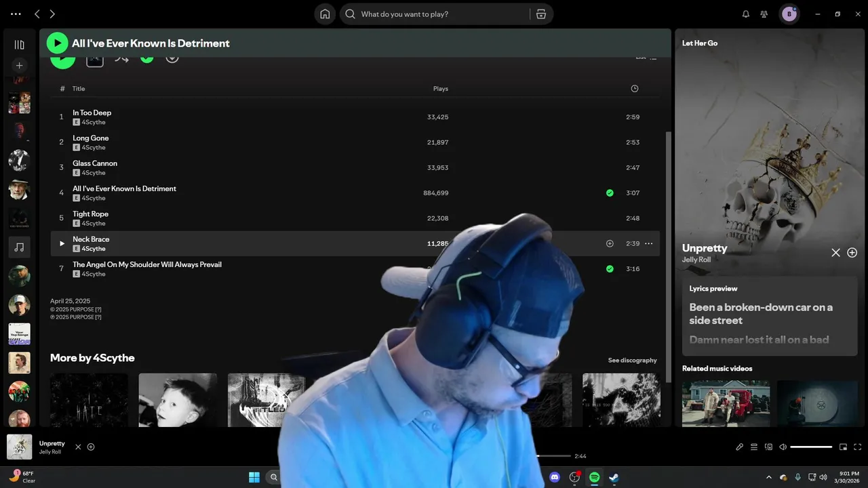Select track 'Glass Cannon'

(x=95, y=163)
